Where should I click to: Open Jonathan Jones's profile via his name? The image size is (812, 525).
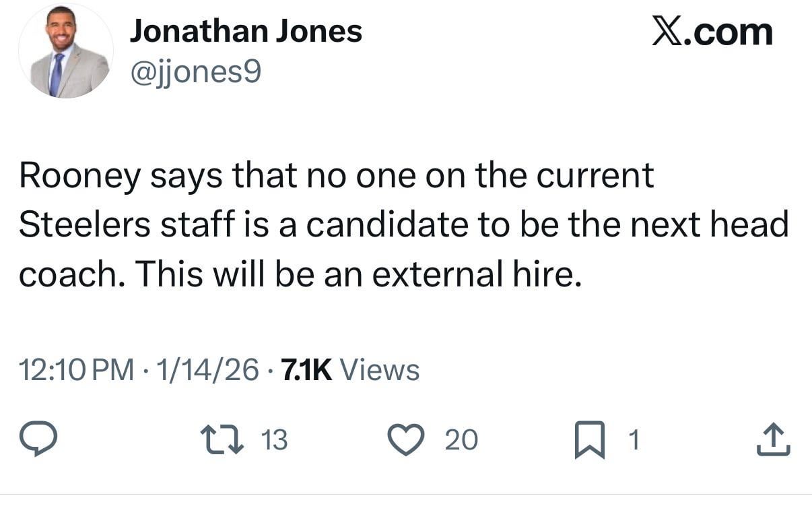pos(246,30)
